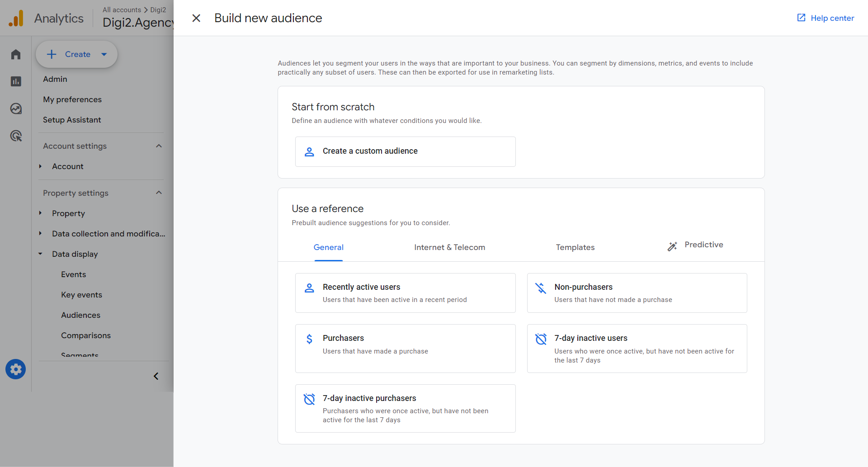Open the Reports bar-chart icon
This screenshot has width=868, height=467.
pos(16,81)
